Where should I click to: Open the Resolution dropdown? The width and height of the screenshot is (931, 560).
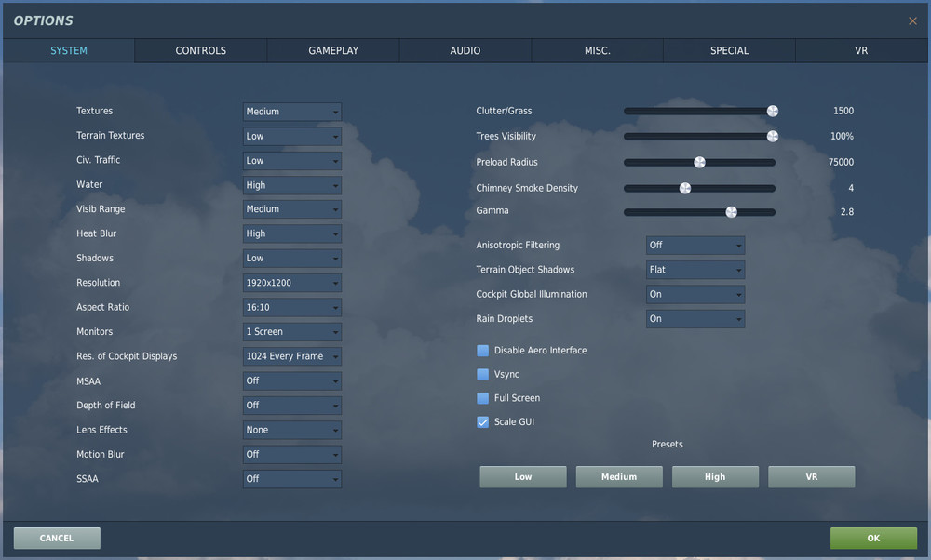pos(291,282)
